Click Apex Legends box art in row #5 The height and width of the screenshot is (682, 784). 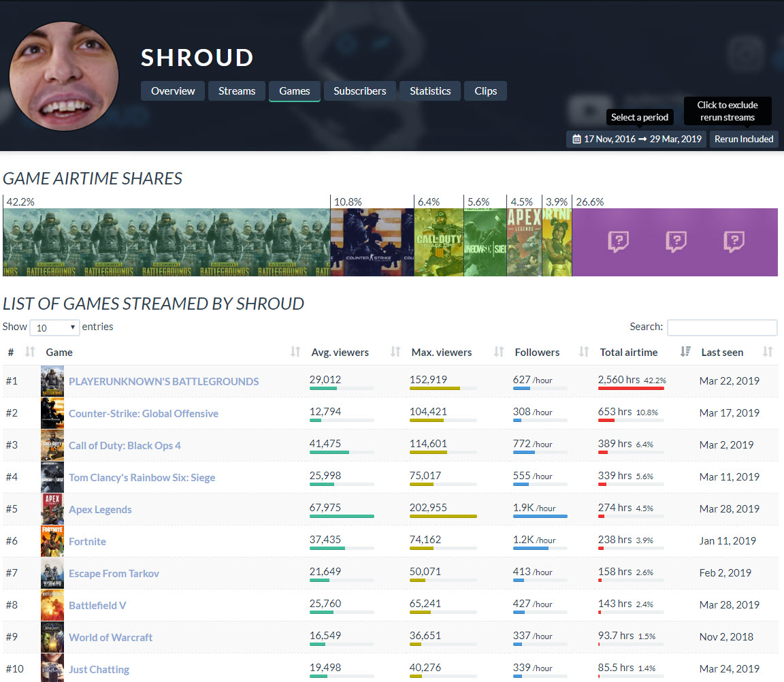(52, 509)
